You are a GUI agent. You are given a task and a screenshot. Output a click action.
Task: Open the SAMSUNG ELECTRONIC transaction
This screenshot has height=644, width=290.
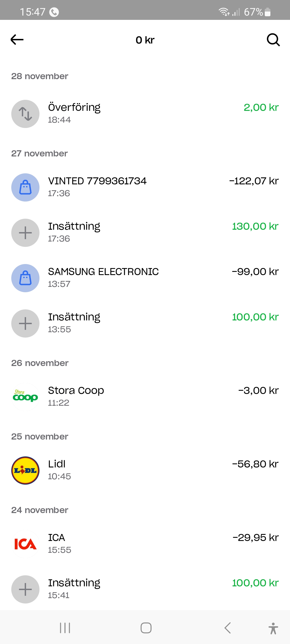[x=103, y=272]
